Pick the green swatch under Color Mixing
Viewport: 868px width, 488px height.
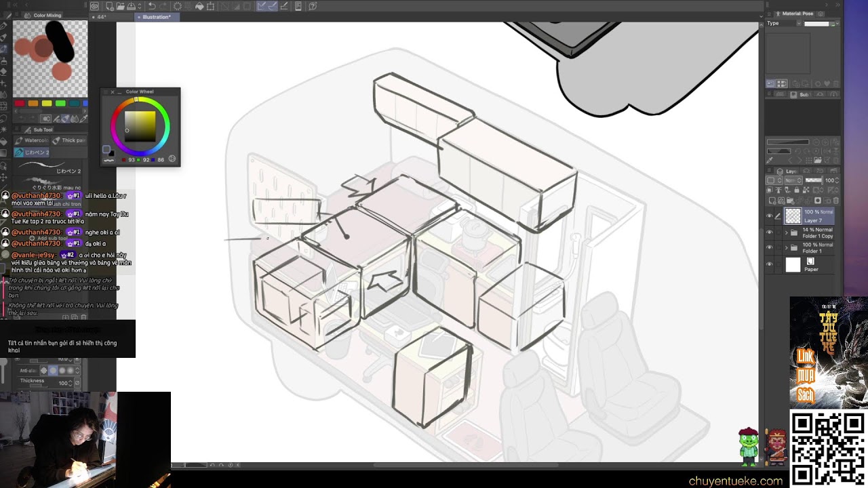click(x=60, y=103)
